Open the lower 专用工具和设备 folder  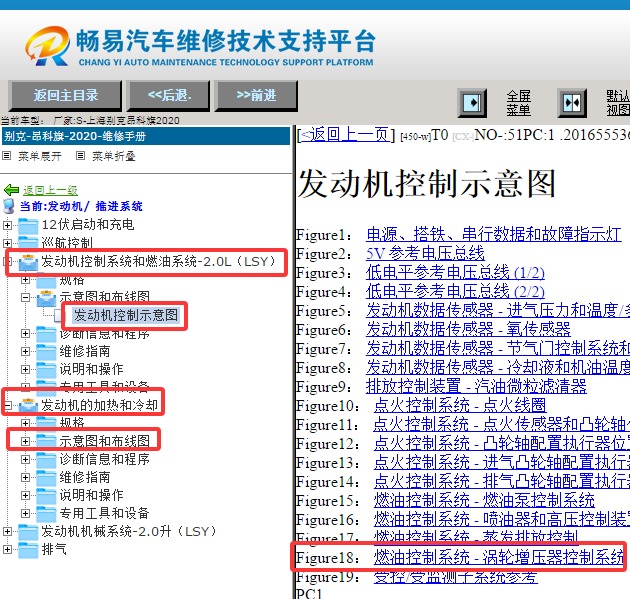(x=104, y=513)
